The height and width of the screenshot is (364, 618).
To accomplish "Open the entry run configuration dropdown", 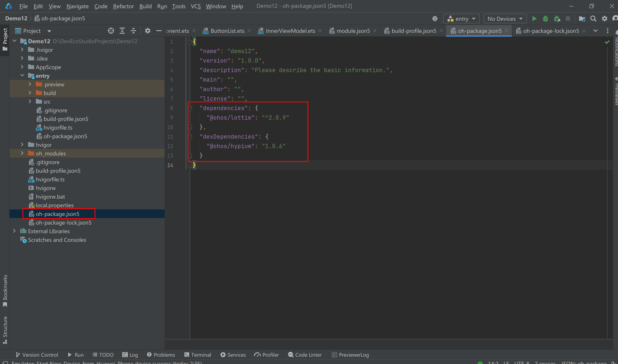I will point(461,19).
